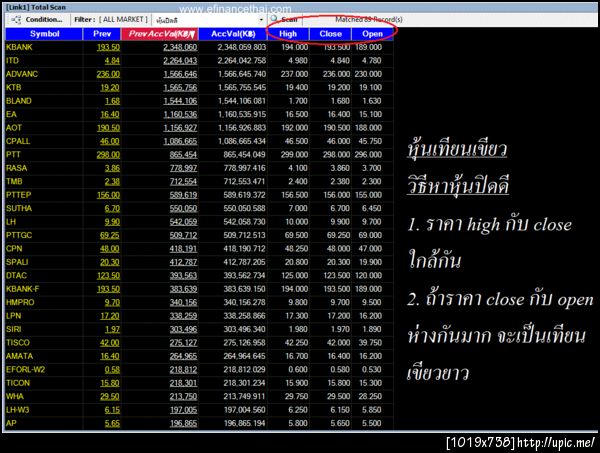Select the AP symbol
This screenshot has height=453, width=600.
tap(11, 423)
